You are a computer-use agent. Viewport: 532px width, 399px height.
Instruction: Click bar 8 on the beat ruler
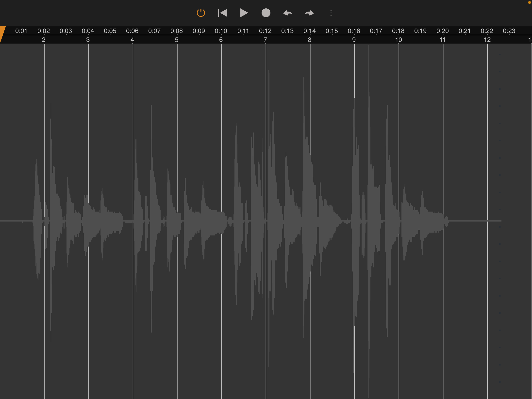click(x=310, y=40)
